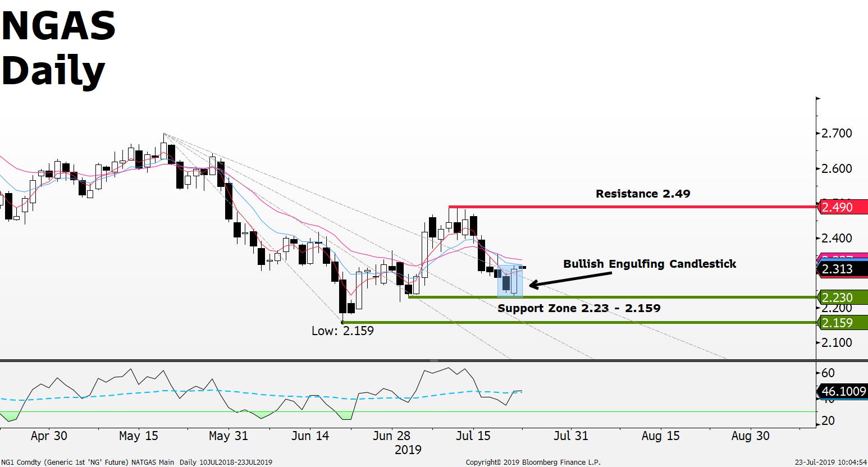Click the 'Low: 2.159' label
Screen dimensions: 868x467
pos(342,331)
